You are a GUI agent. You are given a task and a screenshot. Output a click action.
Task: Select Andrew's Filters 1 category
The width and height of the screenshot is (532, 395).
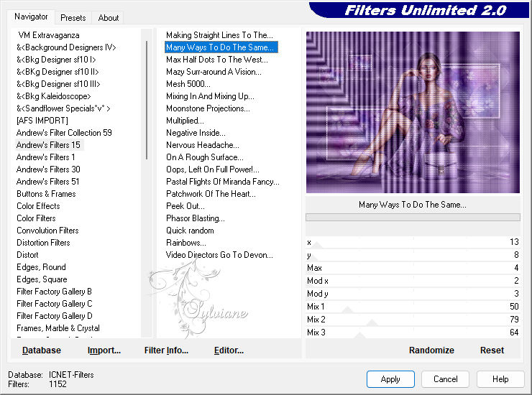click(x=45, y=157)
